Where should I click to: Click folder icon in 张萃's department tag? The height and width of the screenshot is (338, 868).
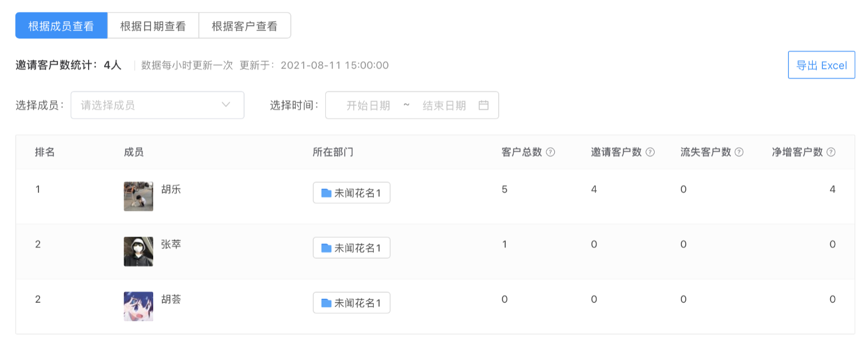point(326,248)
